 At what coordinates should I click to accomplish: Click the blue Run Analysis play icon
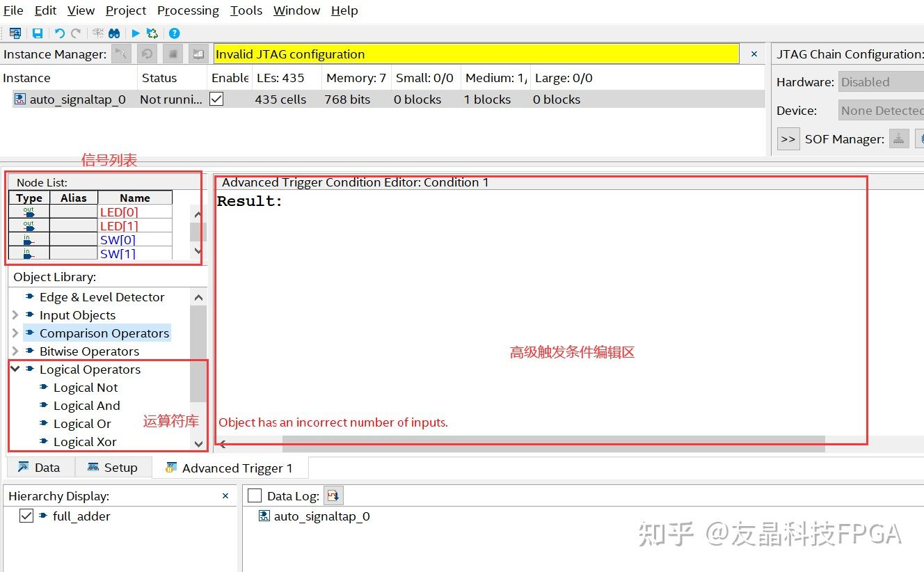tap(135, 33)
